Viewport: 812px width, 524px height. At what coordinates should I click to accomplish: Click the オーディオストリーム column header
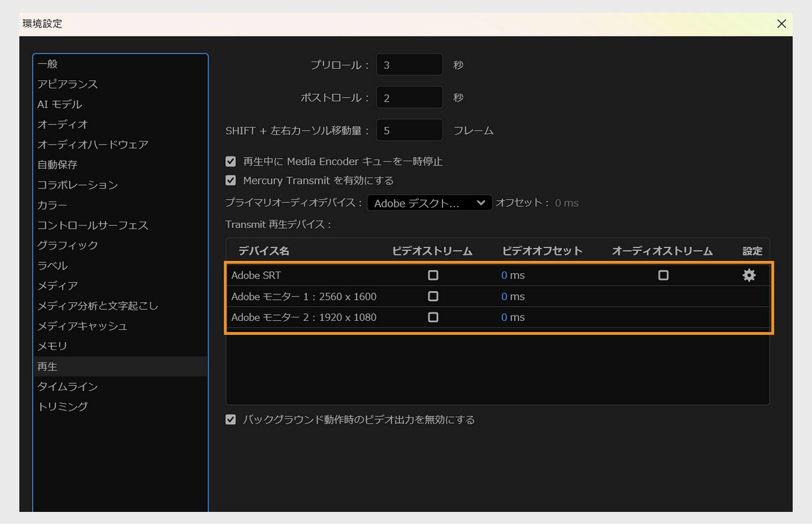(662, 251)
